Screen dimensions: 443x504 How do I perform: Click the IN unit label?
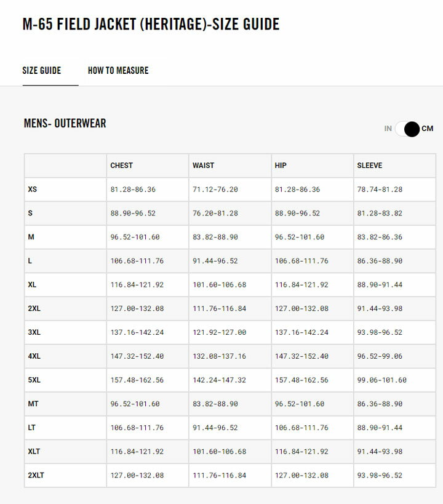coord(388,129)
